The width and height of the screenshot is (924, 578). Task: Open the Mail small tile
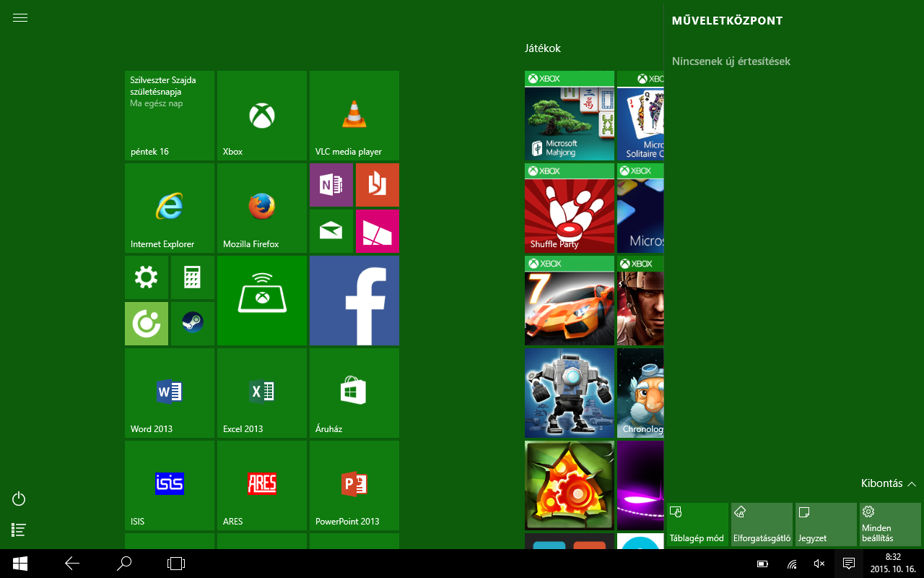[331, 231]
